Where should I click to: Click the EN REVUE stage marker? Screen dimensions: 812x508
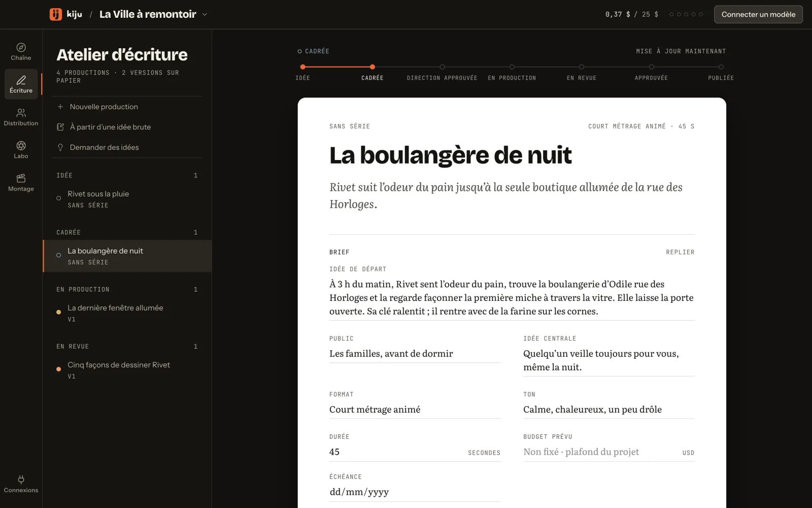pyautogui.click(x=582, y=67)
